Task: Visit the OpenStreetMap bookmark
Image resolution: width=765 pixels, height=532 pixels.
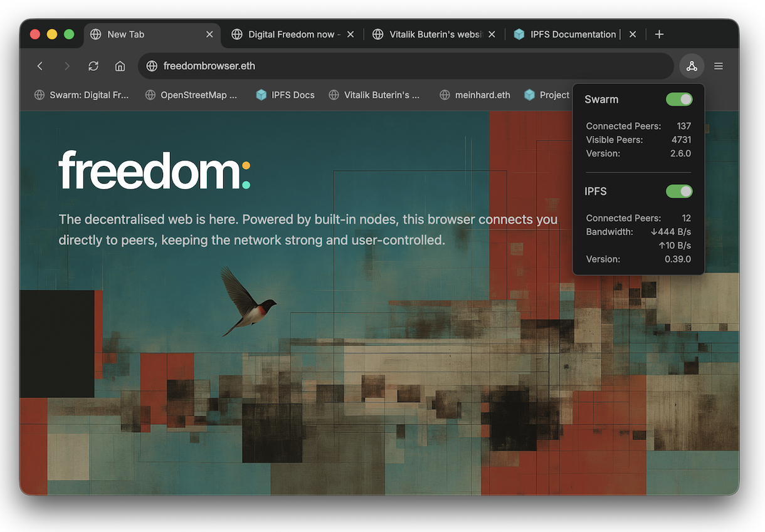Action: 191,95
